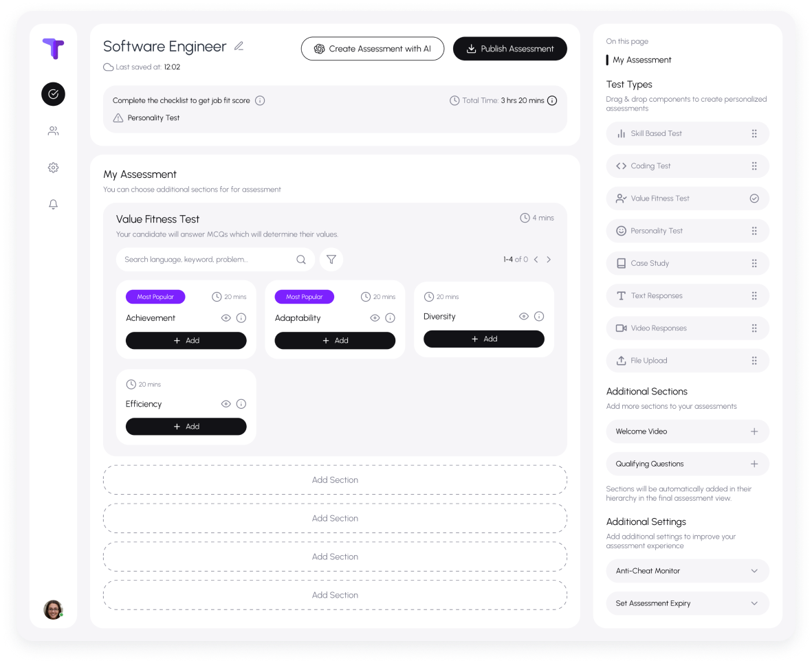Screen dimensions: 812x663
Task: Expand the Anti-Cheat Monitor setting
Action: click(754, 571)
